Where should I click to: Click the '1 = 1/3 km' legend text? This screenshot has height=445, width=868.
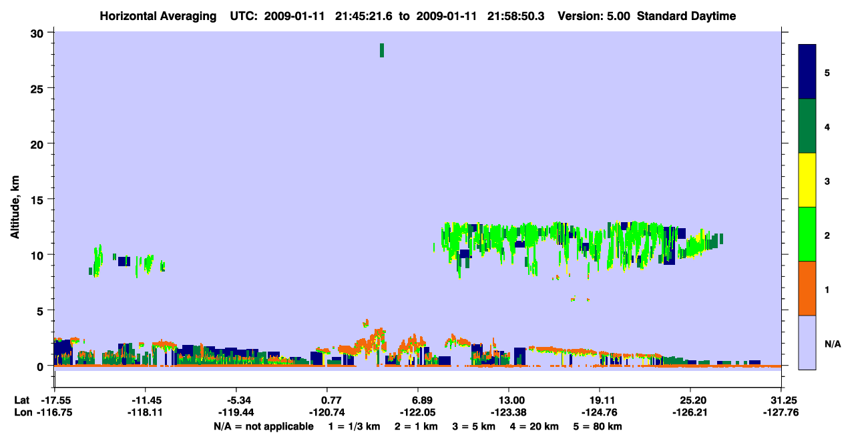355,426
